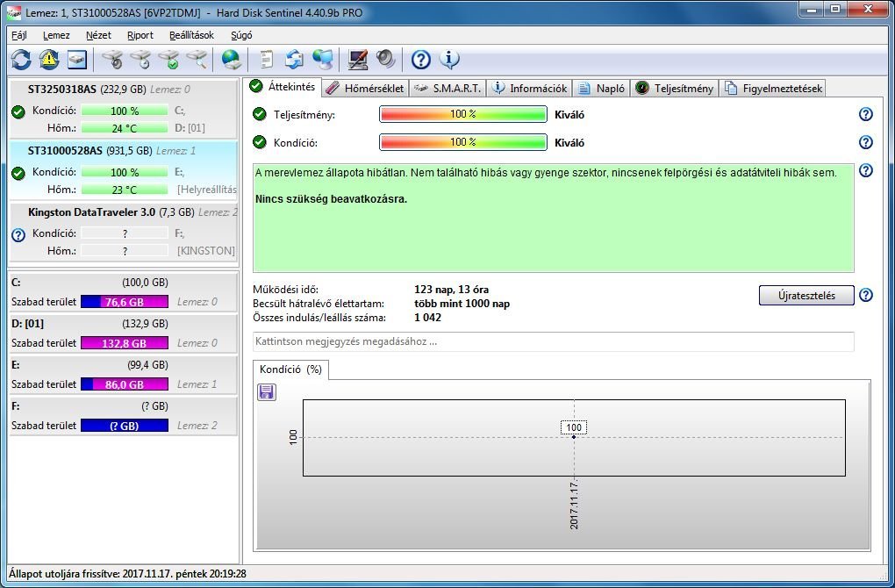Click the Teljesítmény 100 % gradient bar
895x588 pixels.
pyautogui.click(x=463, y=114)
